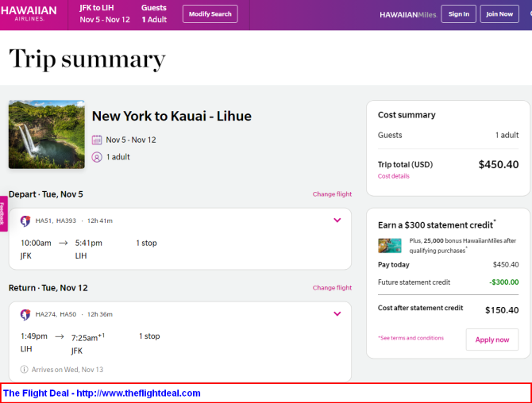Click the airline logo icon for HA274, HA50
This screenshot has width=532, height=403.
click(x=25, y=314)
